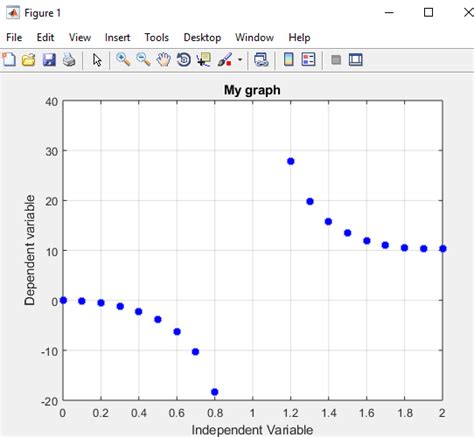This screenshot has height=437, width=474.
Task: Click the data point at x = 1.5
Action: click(348, 233)
